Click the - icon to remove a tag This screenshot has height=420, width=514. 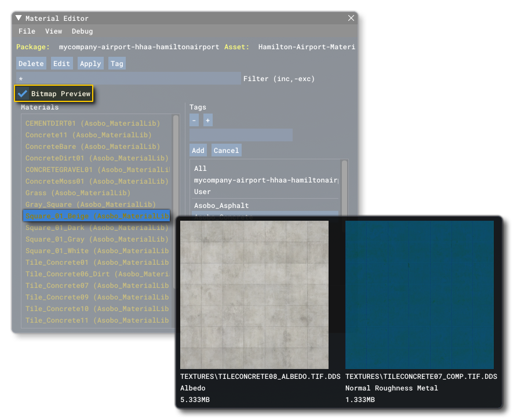[194, 120]
